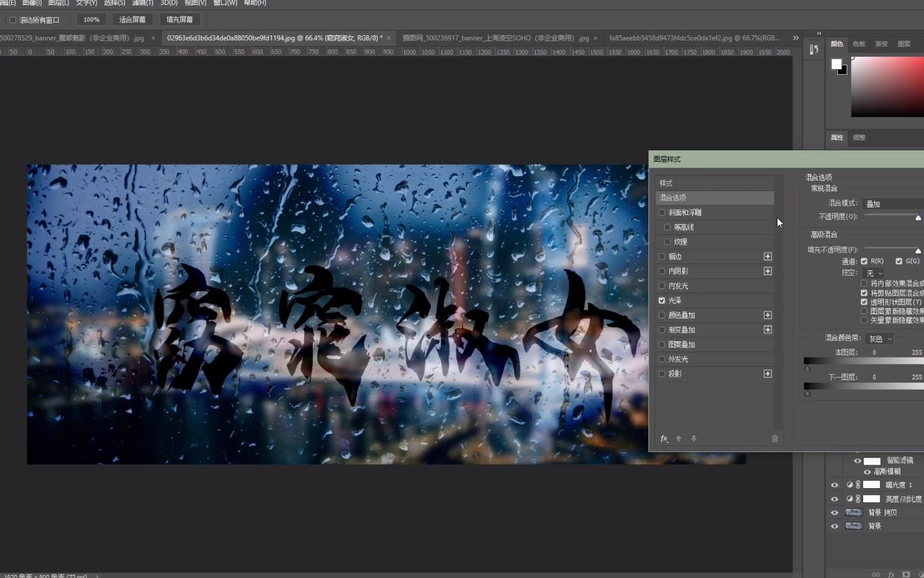The height and width of the screenshot is (578, 924).
Task: Close the 500278529_banner_魔都魅影 document tab
Action: [153, 38]
